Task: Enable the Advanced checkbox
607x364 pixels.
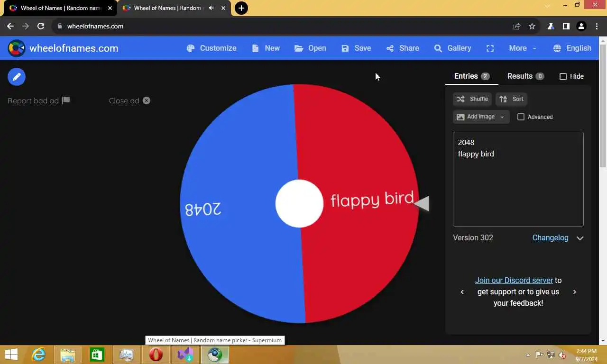Action: (x=521, y=117)
